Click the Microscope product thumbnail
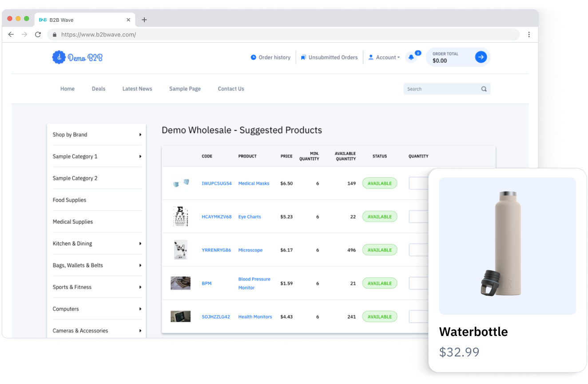Viewport: 588px width, 384px height. (x=180, y=250)
